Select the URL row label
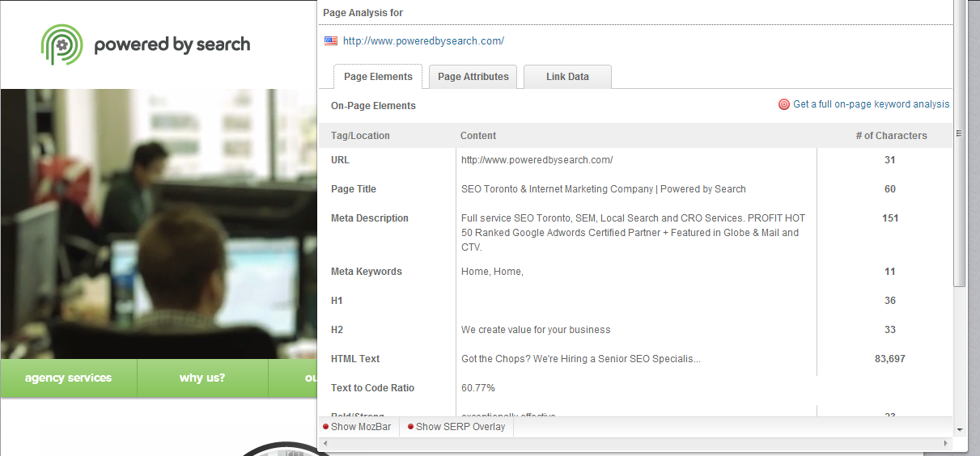The width and height of the screenshot is (980, 456). pyautogui.click(x=340, y=160)
